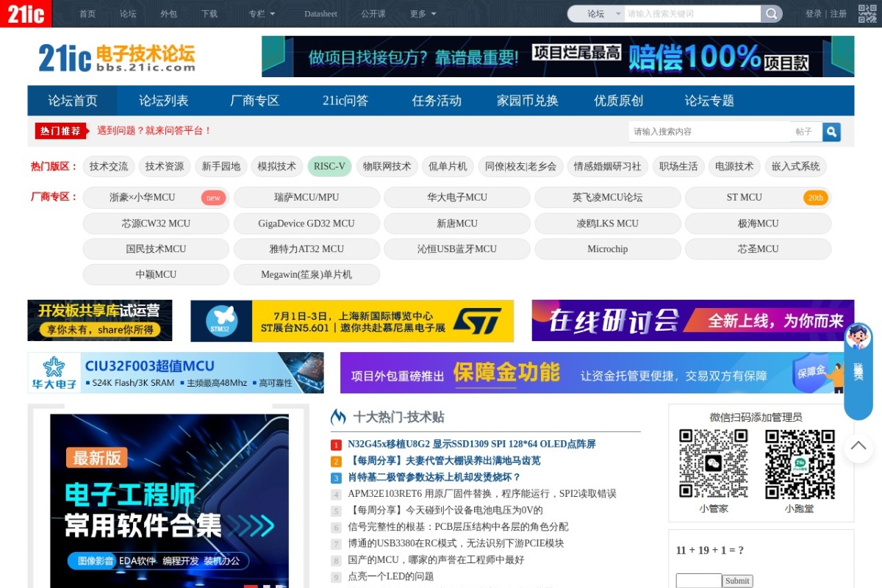
Task: Open the customer service mascot widget
Action: point(858,371)
